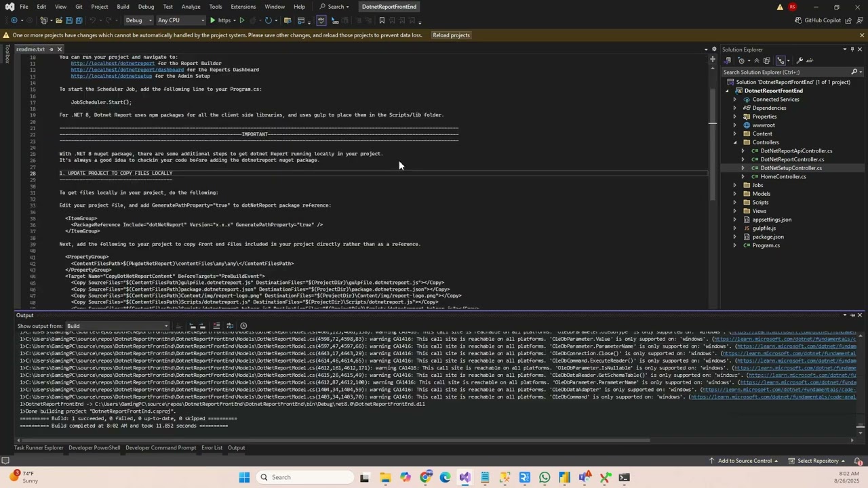Image resolution: width=868 pixels, height=488 pixels.
Task: Click the clock timestamp icon in the Output toolbar
Action: (243, 326)
